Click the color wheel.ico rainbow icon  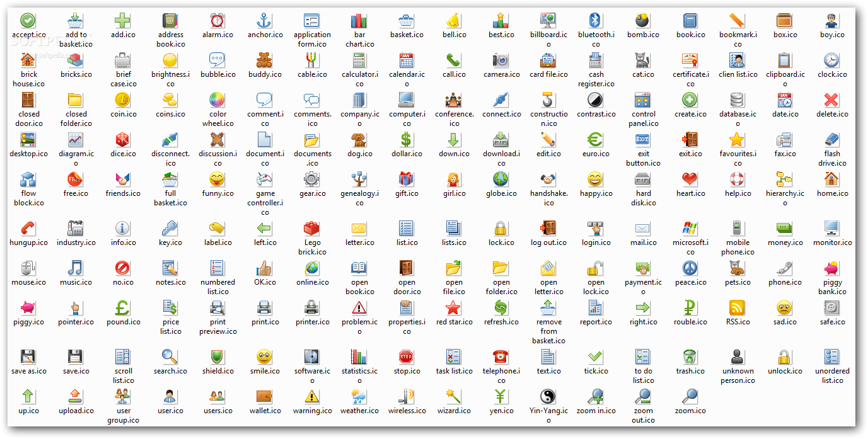(x=217, y=100)
